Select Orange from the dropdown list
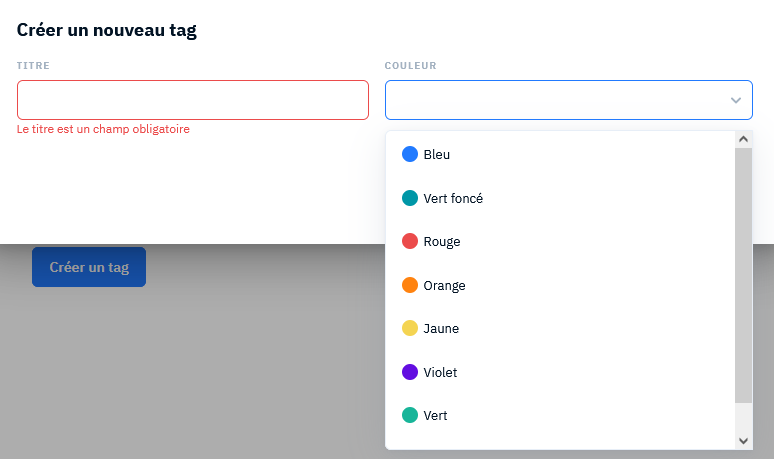Screen dimensions: 774x459 point(560,285)
